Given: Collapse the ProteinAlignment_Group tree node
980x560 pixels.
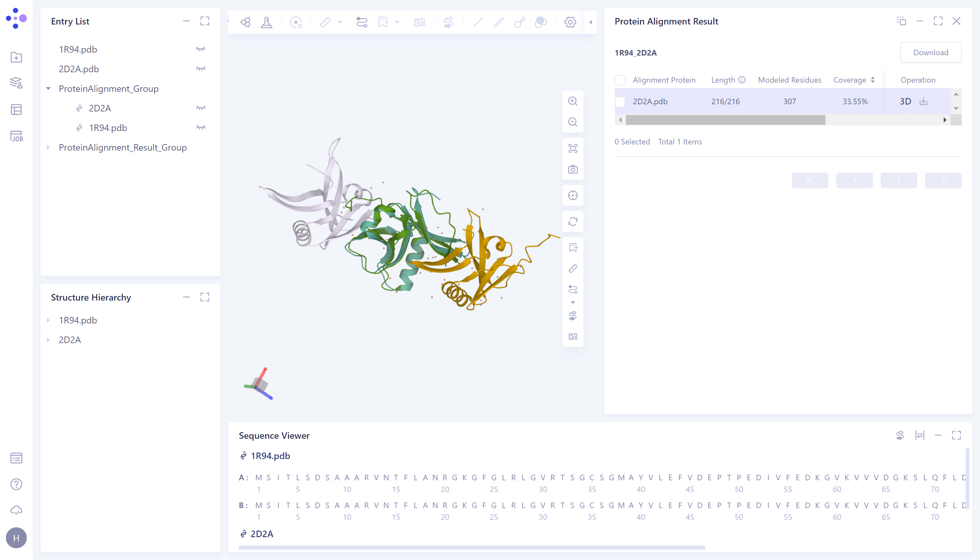Looking at the screenshot, I should click(x=48, y=89).
